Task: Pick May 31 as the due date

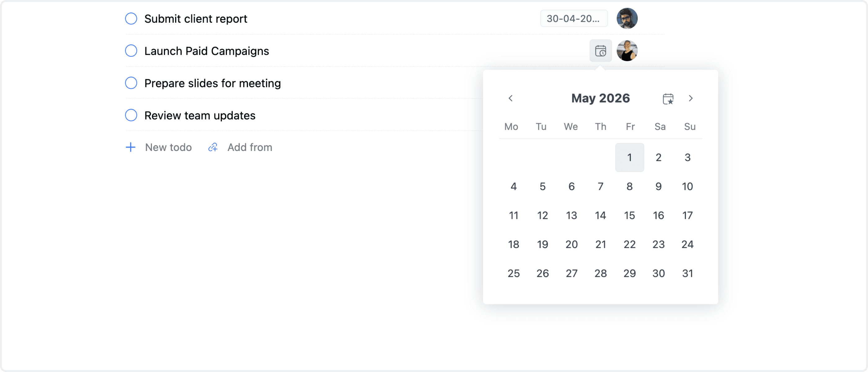Action: tap(687, 273)
